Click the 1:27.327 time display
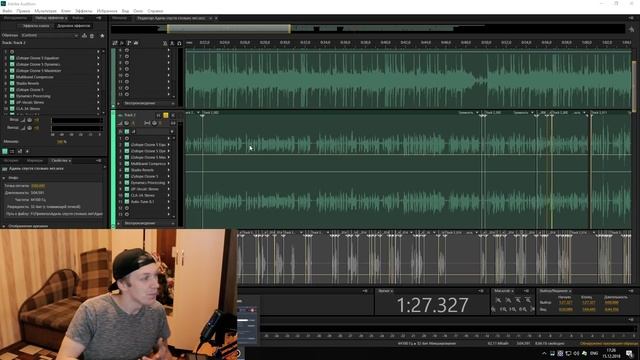 (x=432, y=305)
